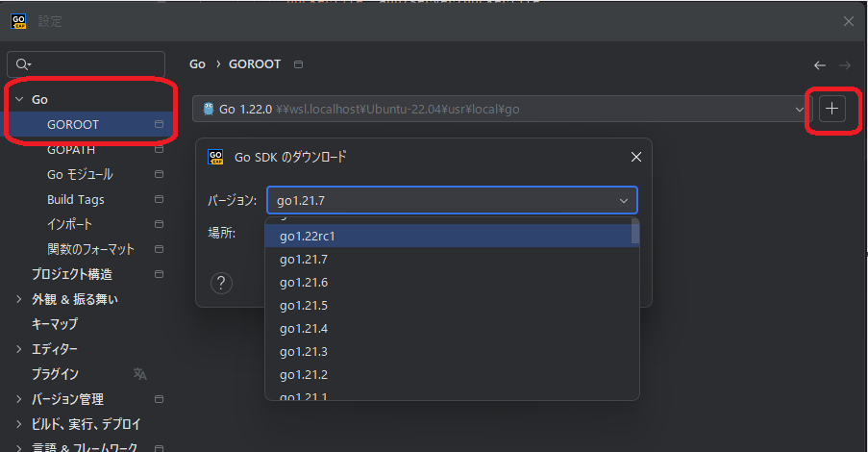Close the 設定 settings window
The width and height of the screenshot is (868, 452).
point(849,21)
